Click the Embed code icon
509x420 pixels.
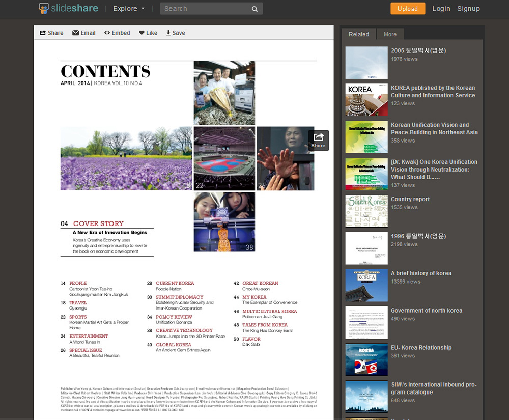107,33
